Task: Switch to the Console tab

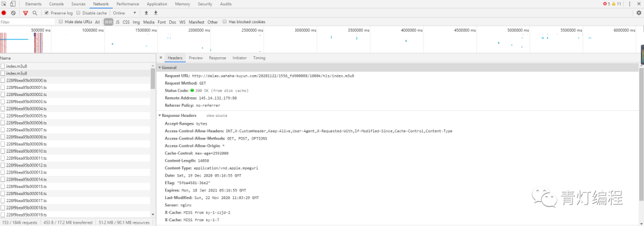Action: (57, 4)
